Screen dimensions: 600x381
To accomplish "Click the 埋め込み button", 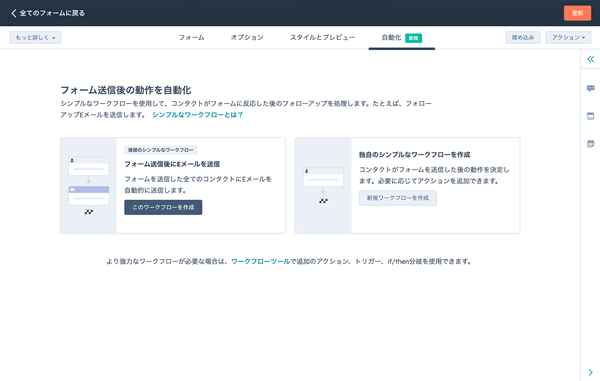I will 523,37.
